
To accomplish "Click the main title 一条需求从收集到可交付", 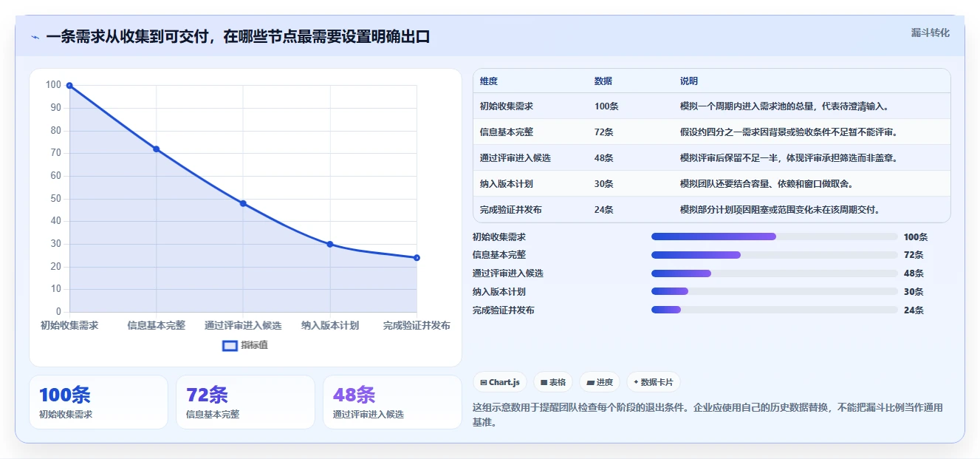I will 238,37.
